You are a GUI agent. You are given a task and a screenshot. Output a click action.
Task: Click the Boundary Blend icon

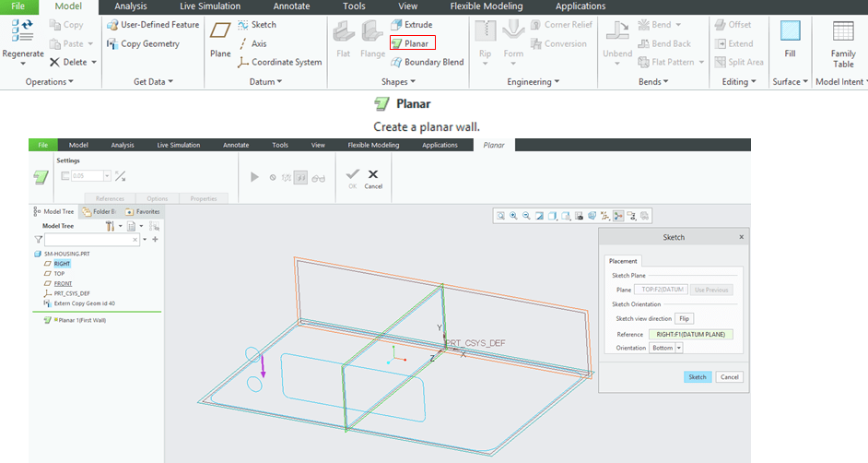click(426, 62)
